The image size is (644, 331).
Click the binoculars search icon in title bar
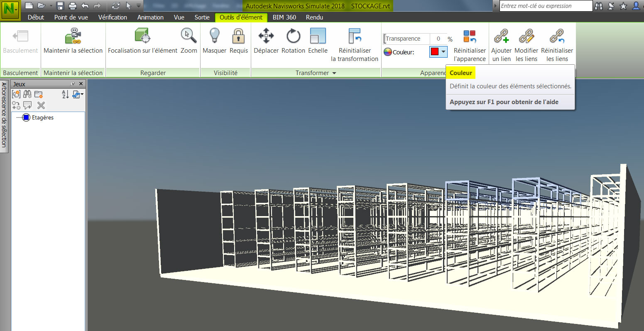click(599, 6)
